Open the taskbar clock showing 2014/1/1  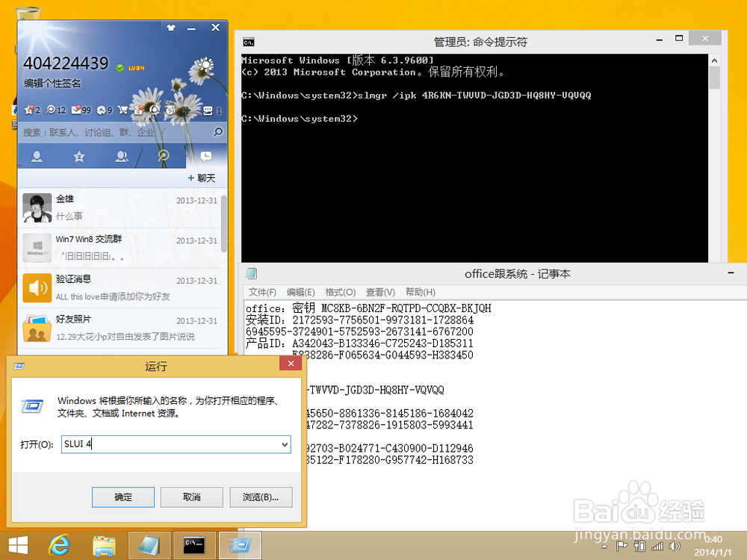(713, 546)
